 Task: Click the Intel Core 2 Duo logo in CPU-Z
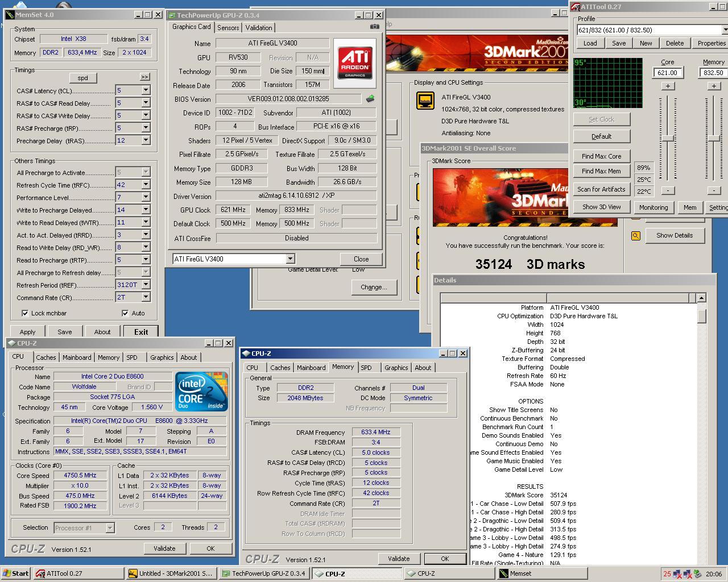click(x=201, y=392)
